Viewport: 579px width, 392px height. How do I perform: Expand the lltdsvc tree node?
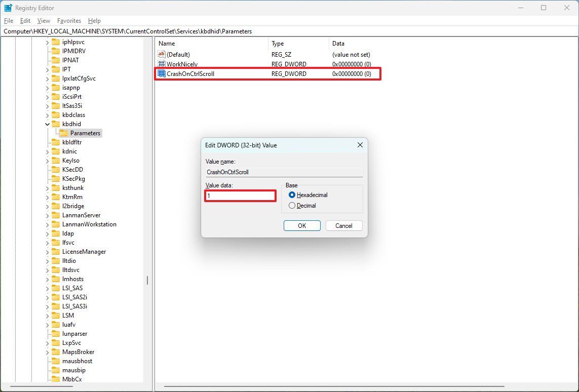pyautogui.click(x=47, y=270)
